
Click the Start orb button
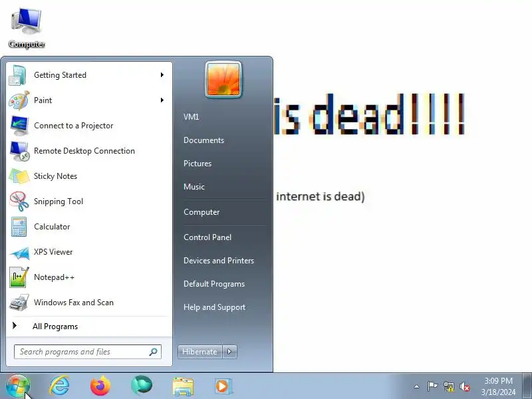click(x=18, y=386)
